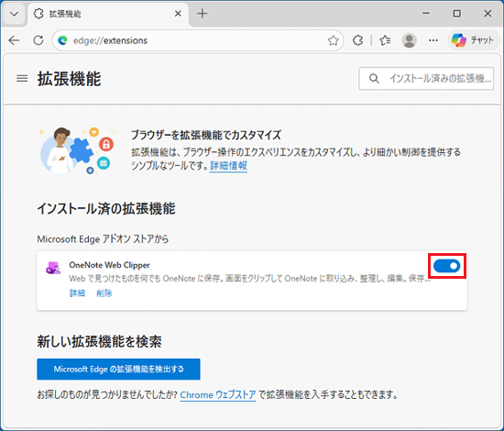Reload the page with the refresh icon
This screenshot has height=431, width=504.
tap(38, 40)
